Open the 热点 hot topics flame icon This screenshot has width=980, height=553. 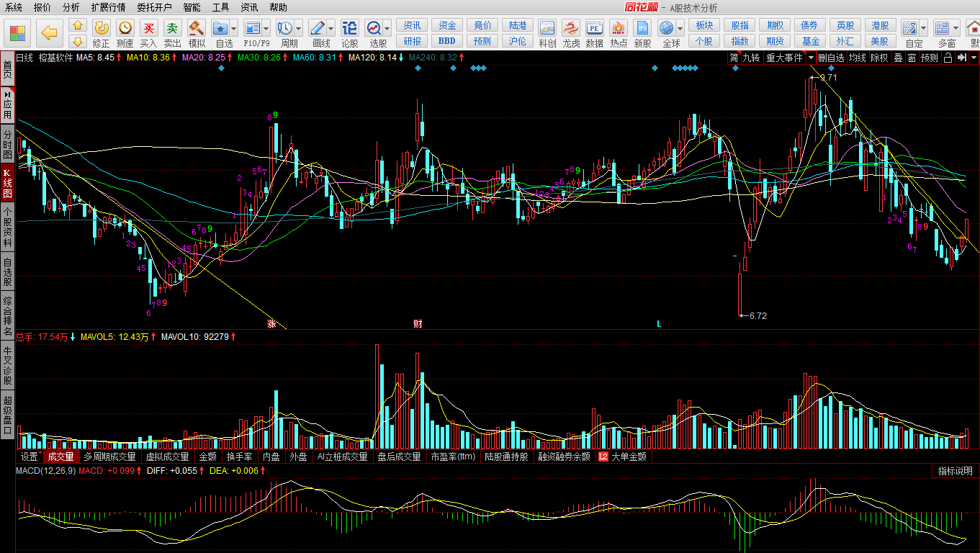click(619, 33)
